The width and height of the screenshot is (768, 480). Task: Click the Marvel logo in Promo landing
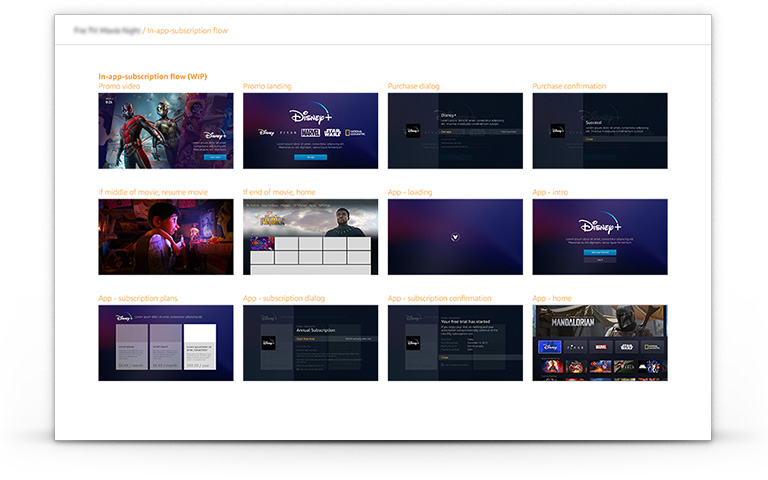310,133
